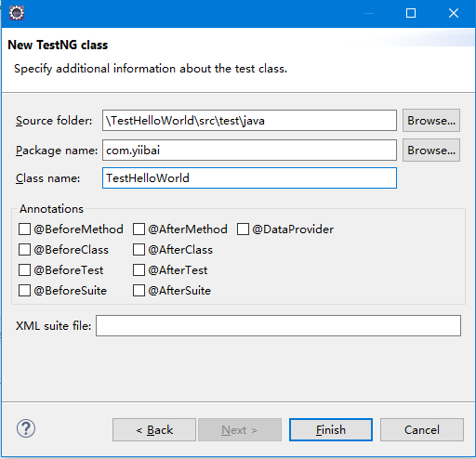Click the Eclipse icon in title bar
Screen dimensions: 476x459
pos(17,13)
